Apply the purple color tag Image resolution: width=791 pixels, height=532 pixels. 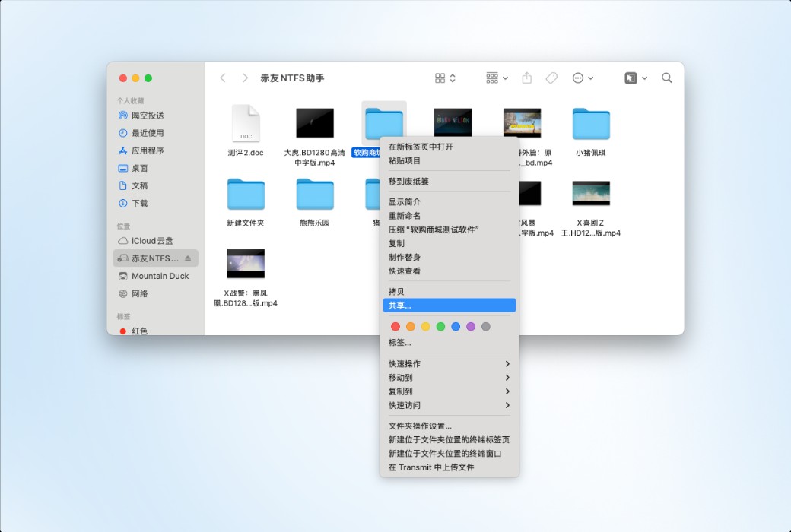tap(471, 327)
